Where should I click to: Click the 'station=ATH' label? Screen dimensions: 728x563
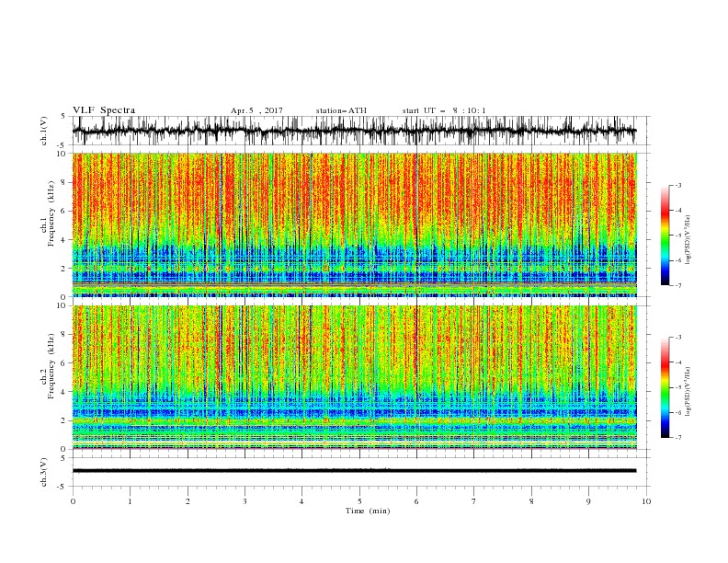[341, 110]
